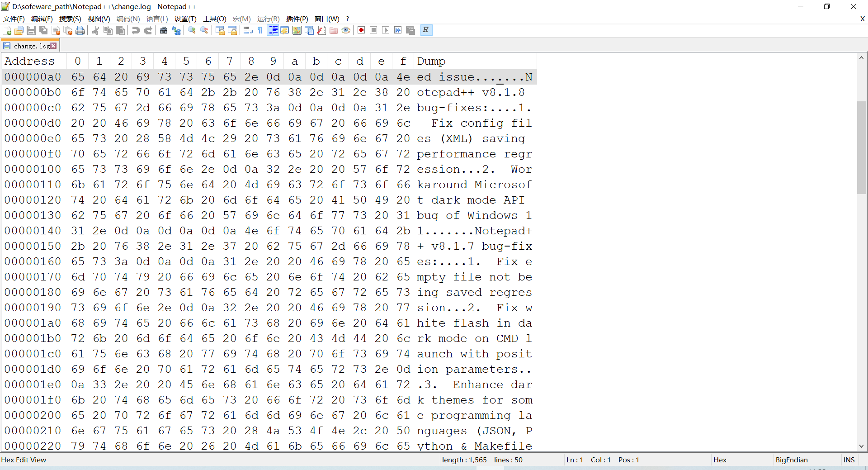
Task: Toggle word wrap
Action: pos(248,30)
